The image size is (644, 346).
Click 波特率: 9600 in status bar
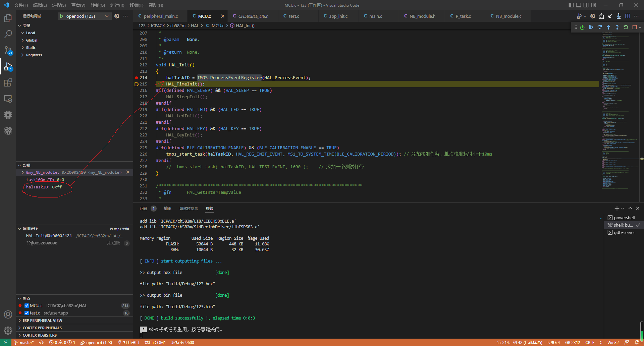click(182, 342)
